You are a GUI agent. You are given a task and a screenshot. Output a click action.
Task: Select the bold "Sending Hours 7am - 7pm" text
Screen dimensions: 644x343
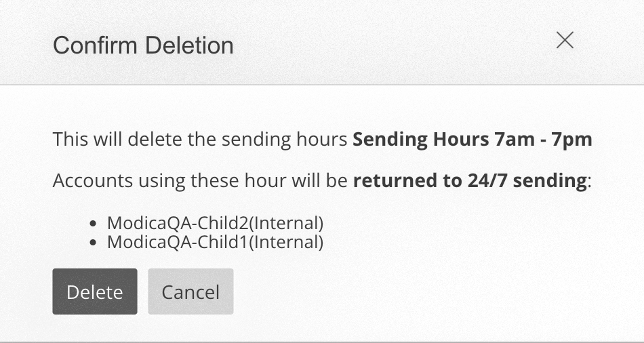[x=472, y=140]
